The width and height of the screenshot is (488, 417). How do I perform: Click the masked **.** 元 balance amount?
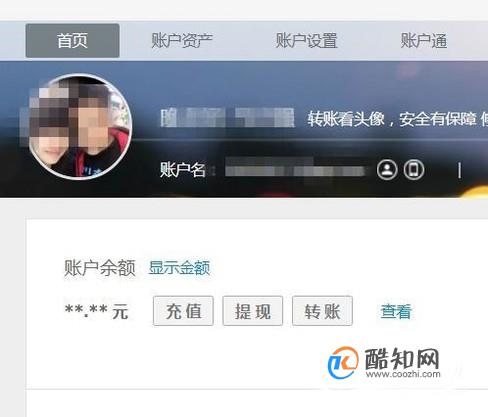click(x=97, y=312)
